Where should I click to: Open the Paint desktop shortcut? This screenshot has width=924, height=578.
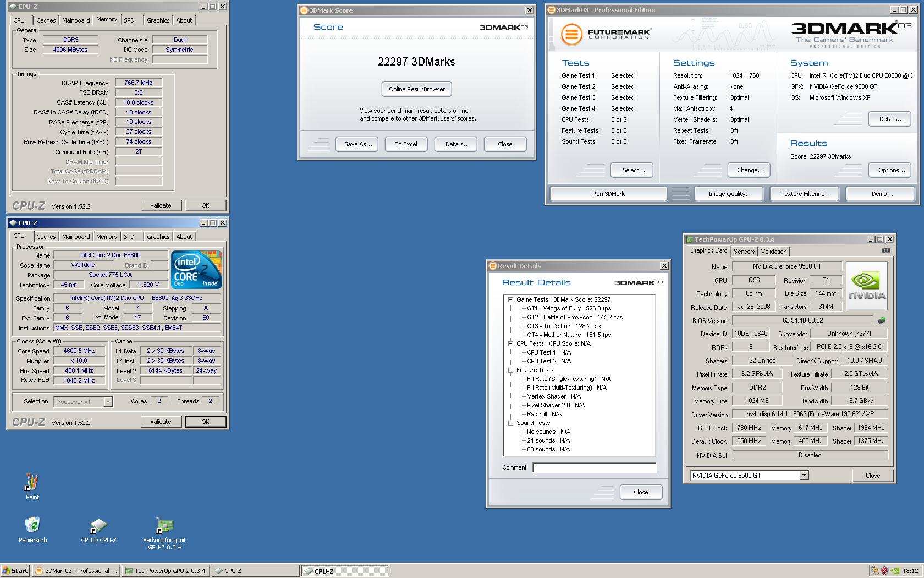32,483
